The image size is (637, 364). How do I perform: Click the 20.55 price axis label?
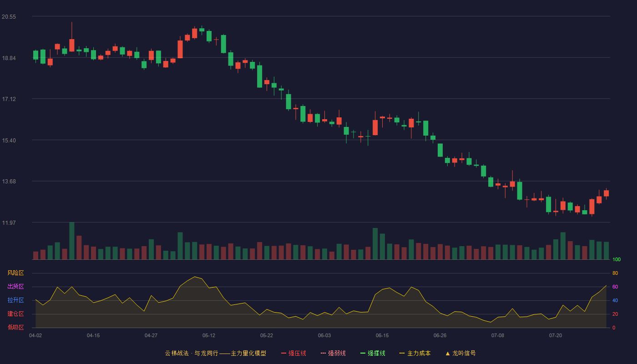point(9,17)
